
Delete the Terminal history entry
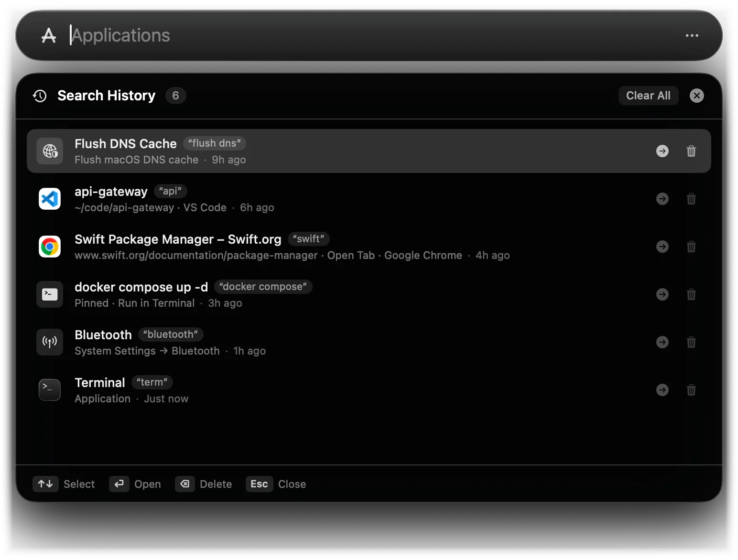tap(691, 390)
